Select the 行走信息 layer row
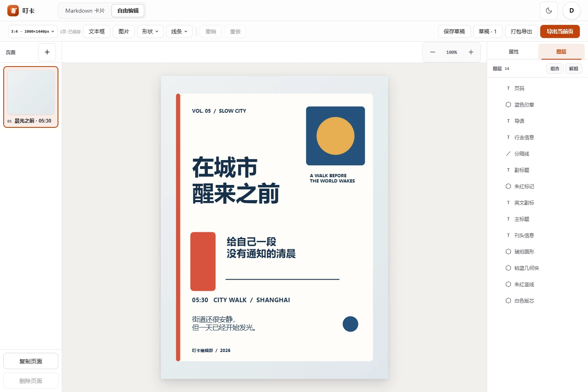The image size is (588, 392). tap(537, 137)
